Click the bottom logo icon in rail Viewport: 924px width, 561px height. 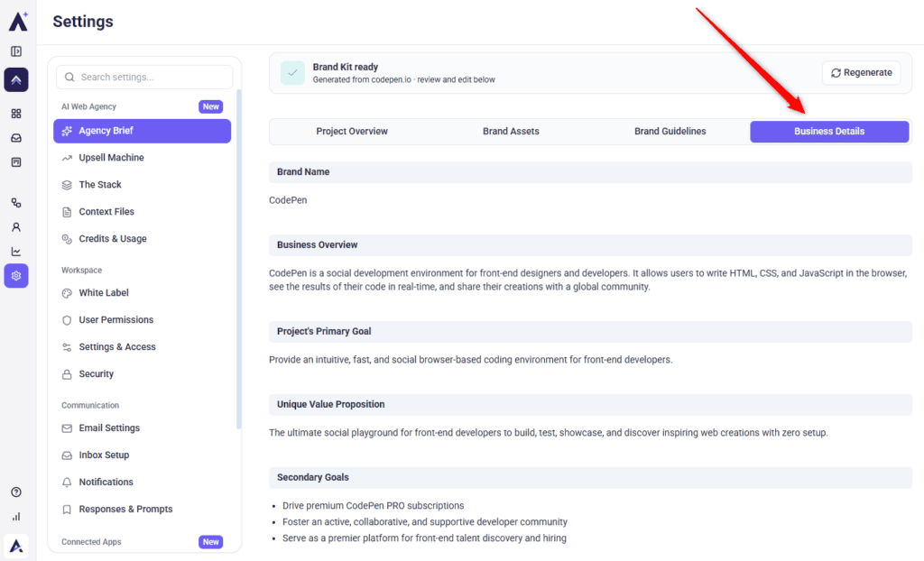coord(16,546)
